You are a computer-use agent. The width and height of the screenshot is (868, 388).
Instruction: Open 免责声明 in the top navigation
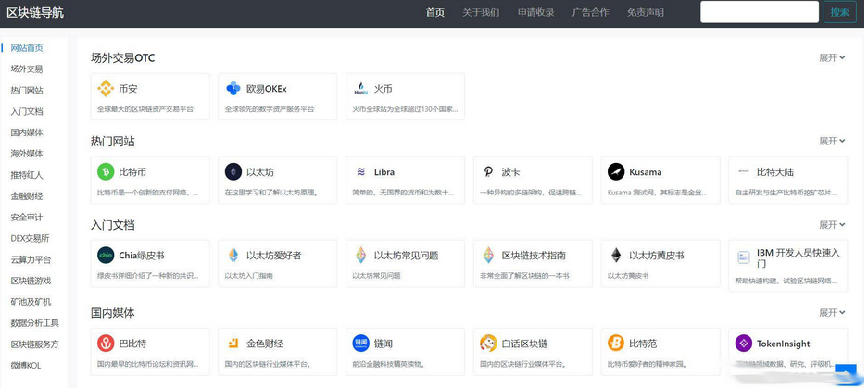pos(646,12)
